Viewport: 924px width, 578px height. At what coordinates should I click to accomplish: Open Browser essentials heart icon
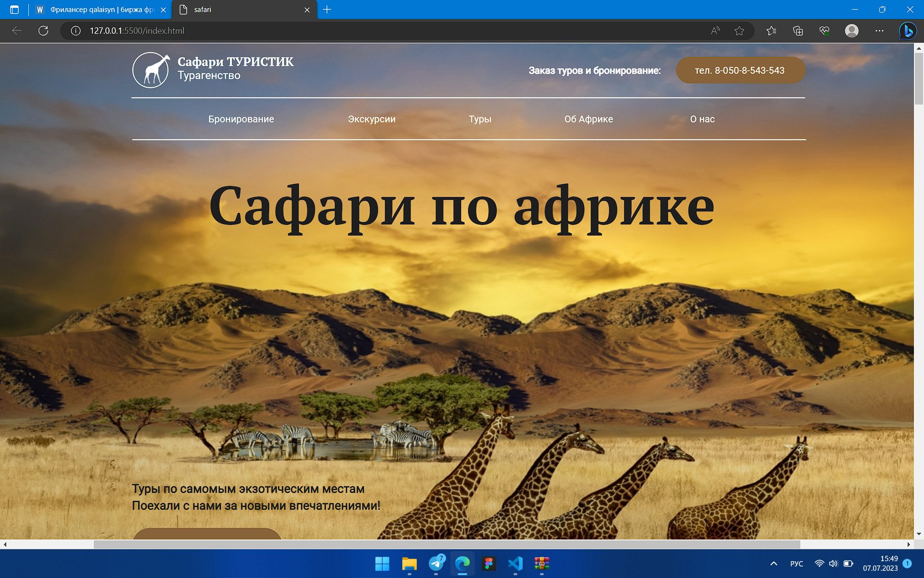coord(824,31)
